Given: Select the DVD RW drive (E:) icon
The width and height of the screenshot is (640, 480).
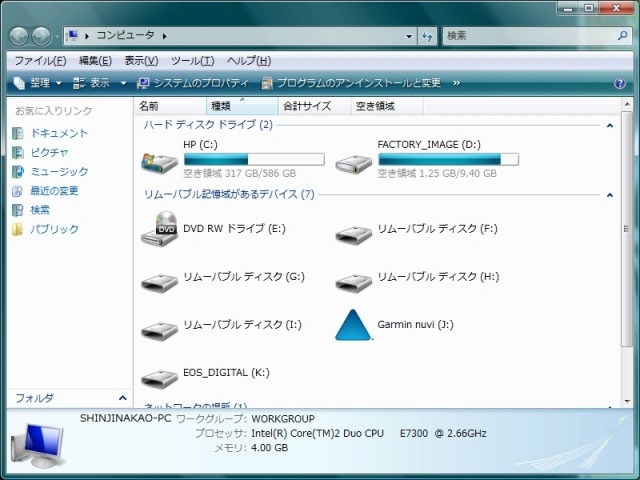Looking at the screenshot, I should (x=159, y=229).
